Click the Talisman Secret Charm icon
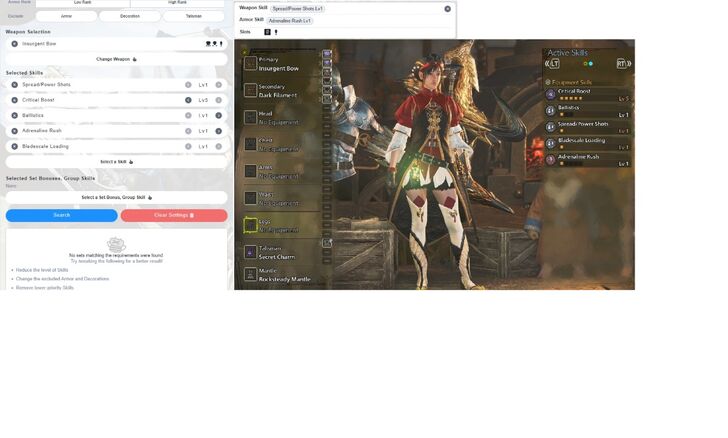Image resolution: width=728 pixels, height=438 pixels. click(x=251, y=253)
